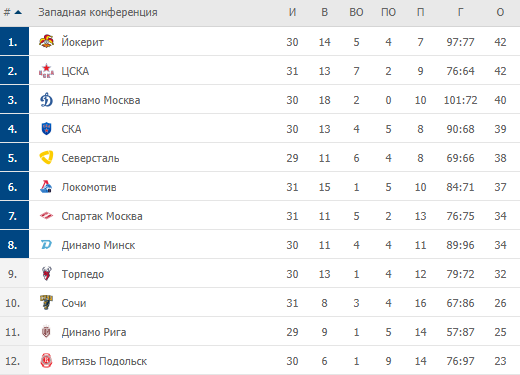Image resolution: width=520 pixels, height=375 pixels.
Task: Sort by the В wins column header
Action: point(324,12)
